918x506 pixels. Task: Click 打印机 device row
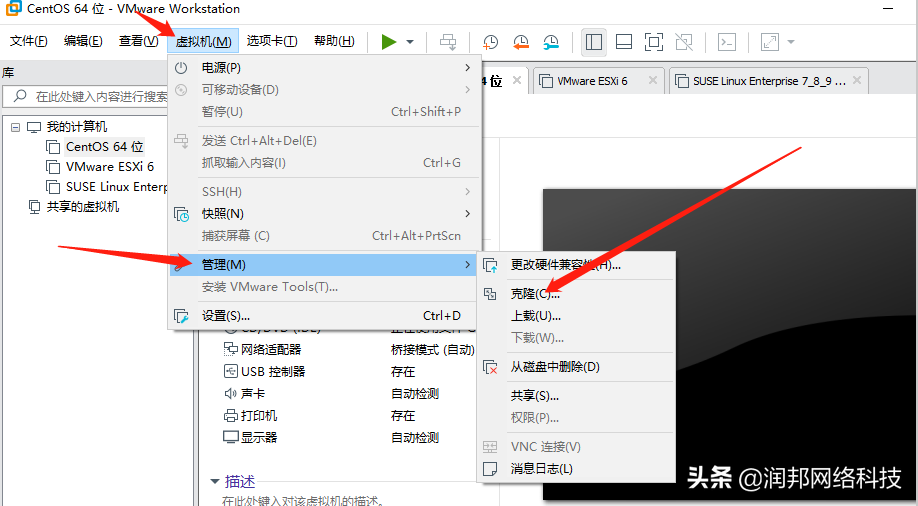(x=250, y=416)
